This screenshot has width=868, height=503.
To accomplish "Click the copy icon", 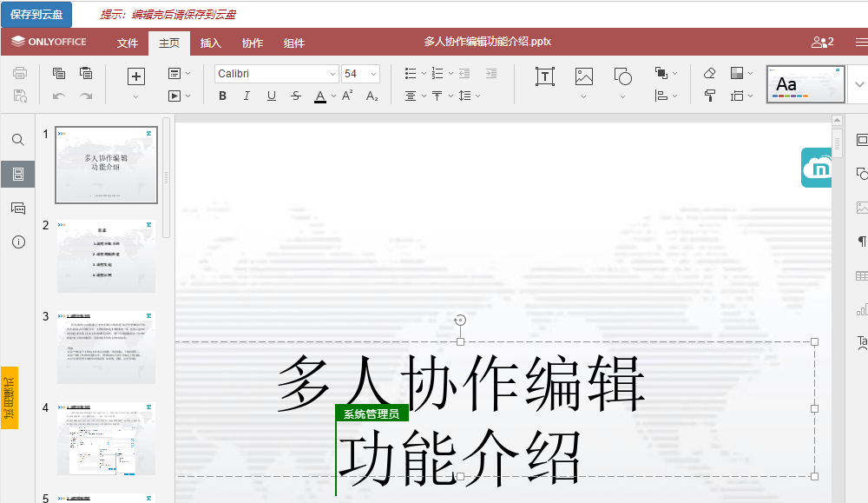I will 59,73.
